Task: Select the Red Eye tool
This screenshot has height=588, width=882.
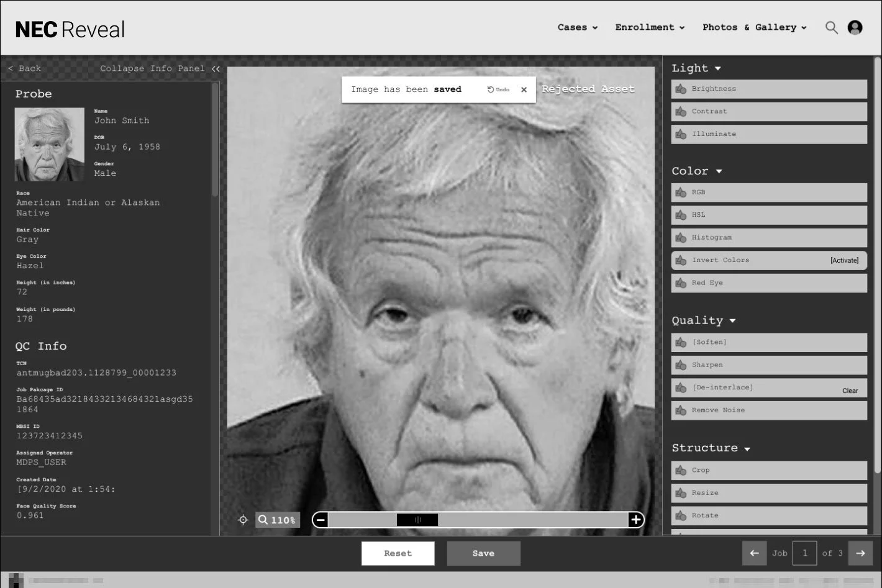Action: (x=769, y=283)
